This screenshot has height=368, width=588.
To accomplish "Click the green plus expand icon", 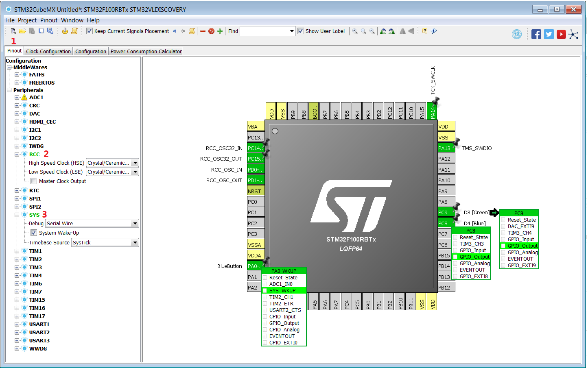I will tap(220, 31).
